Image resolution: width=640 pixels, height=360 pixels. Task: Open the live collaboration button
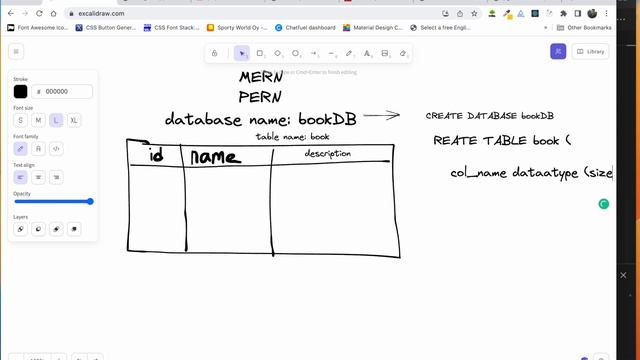[x=558, y=51]
